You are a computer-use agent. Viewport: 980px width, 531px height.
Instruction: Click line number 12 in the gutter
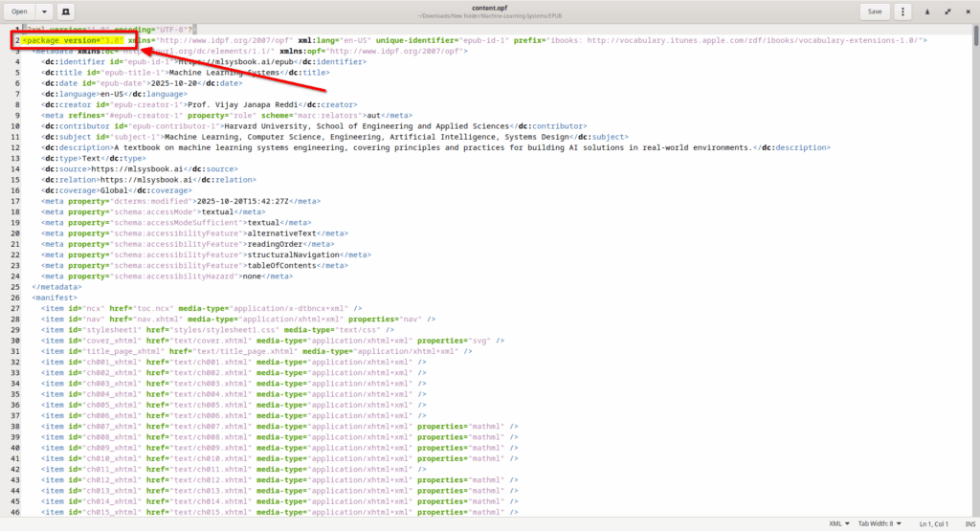[15, 147]
